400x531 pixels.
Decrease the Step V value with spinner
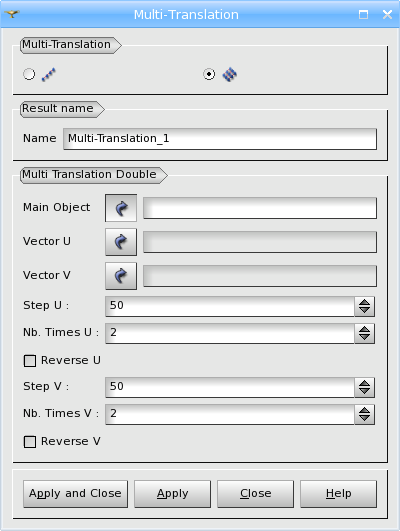coord(364,391)
